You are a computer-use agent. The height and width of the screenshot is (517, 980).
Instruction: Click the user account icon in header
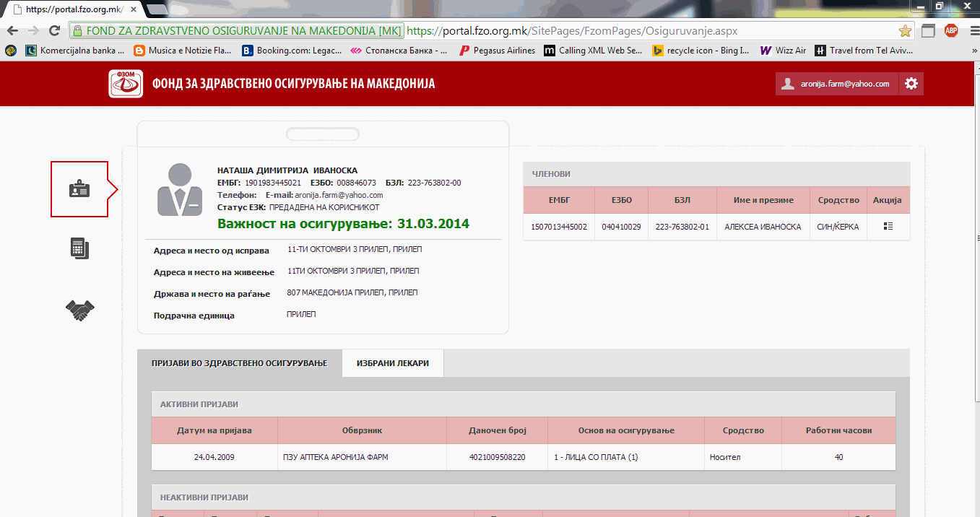pos(788,84)
